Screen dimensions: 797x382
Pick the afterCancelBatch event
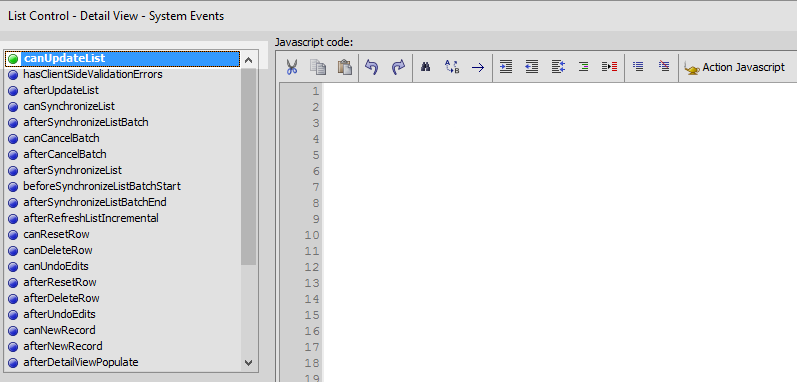[x=65, y=154]
